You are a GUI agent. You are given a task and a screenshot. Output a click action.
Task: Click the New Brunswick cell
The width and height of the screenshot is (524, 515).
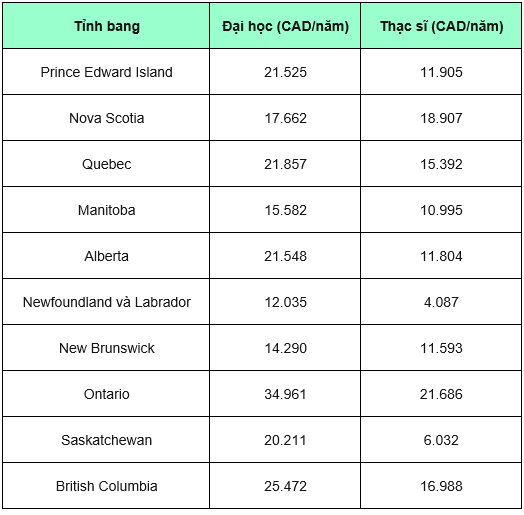tap(106, 348)
